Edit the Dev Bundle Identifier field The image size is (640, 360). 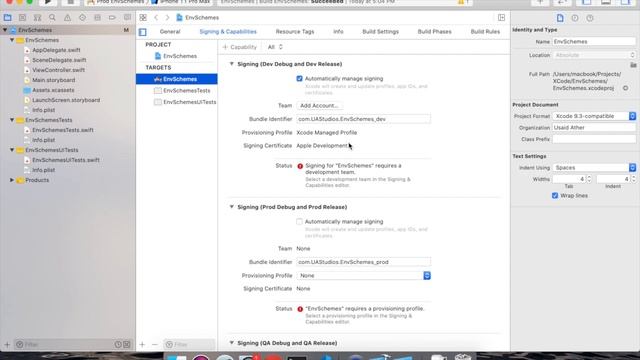pos(363,119)
